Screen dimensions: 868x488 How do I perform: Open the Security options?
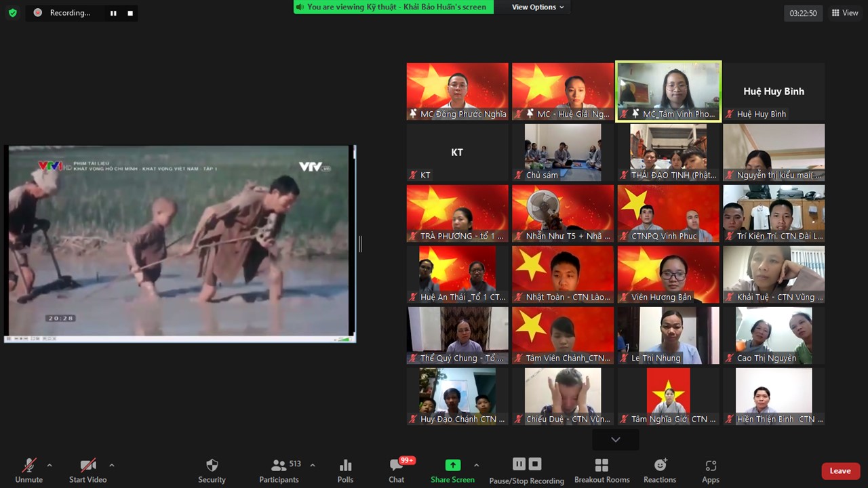point(212,470)
